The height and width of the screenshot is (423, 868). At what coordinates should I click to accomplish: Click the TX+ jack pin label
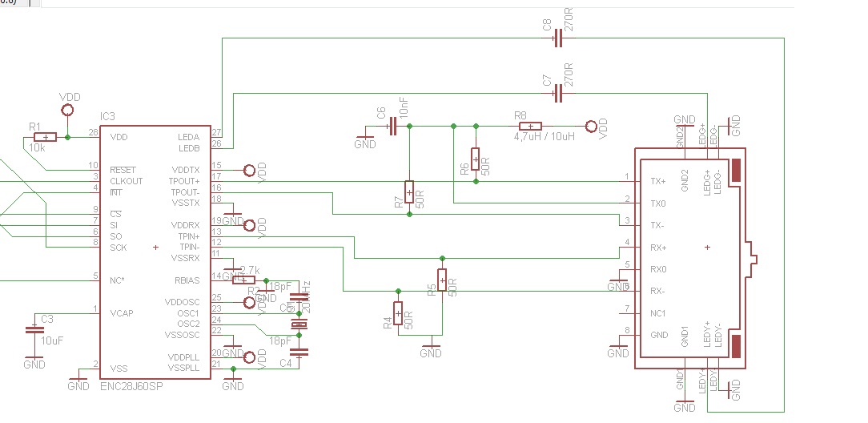click(x=657, y=181)
